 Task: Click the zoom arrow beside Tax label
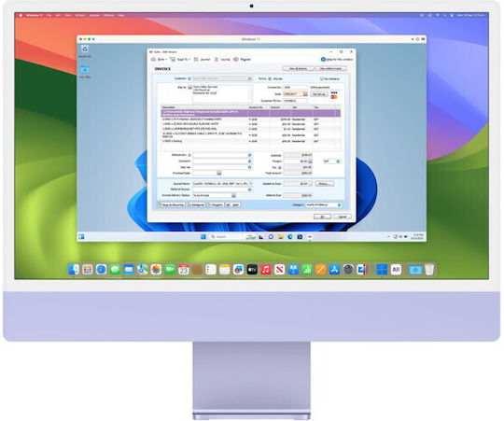280,167
